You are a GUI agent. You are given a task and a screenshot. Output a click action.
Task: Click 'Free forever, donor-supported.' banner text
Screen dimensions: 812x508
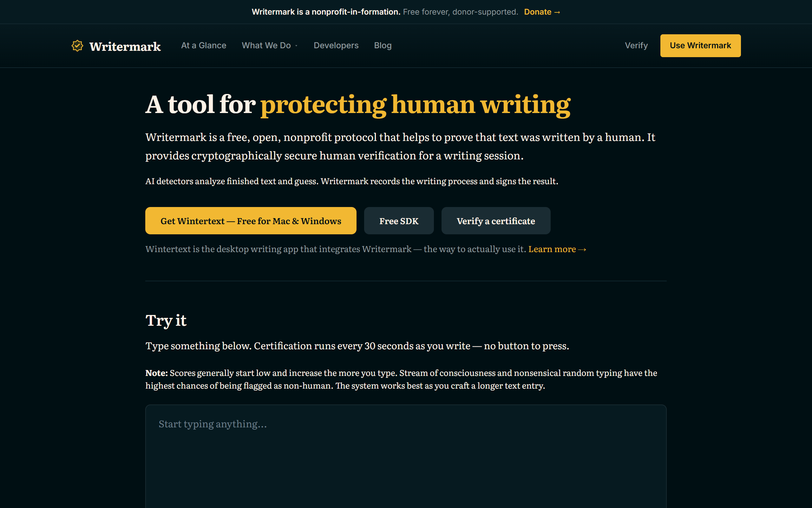pyautogui.click(x=460, y=12)
